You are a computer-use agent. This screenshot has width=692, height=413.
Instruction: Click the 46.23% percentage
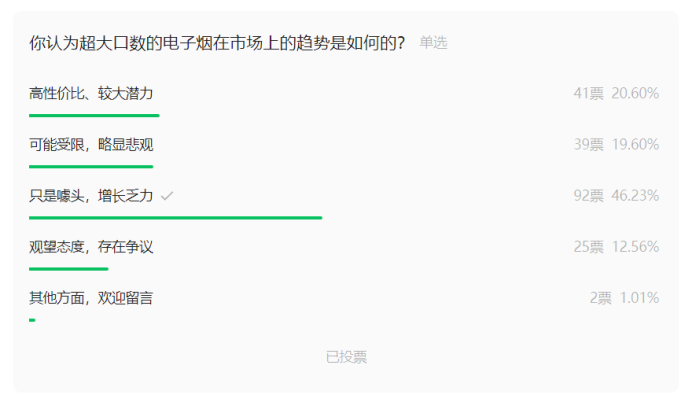click(x=635, y=196)
